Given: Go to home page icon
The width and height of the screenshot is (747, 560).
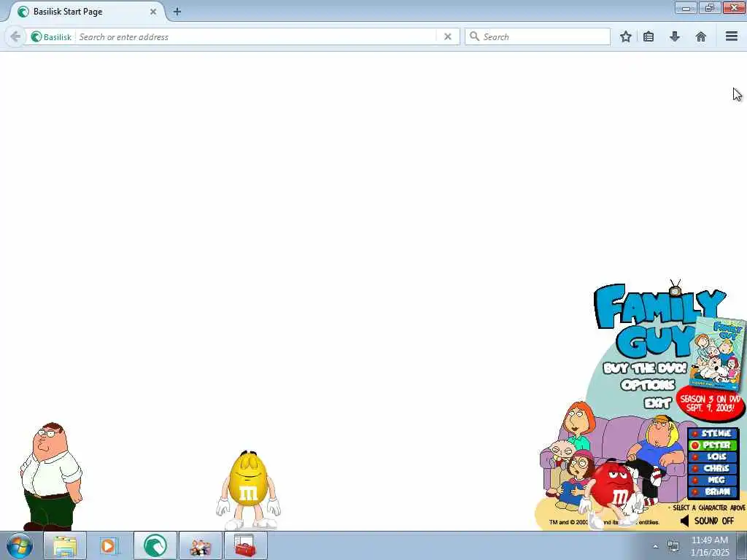Looking at the screenshot, I should 701,36.
